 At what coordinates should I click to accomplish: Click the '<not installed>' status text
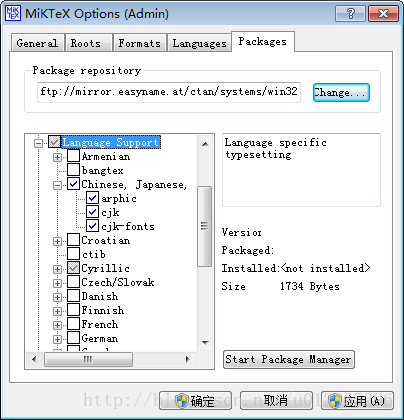click(325, 268)
